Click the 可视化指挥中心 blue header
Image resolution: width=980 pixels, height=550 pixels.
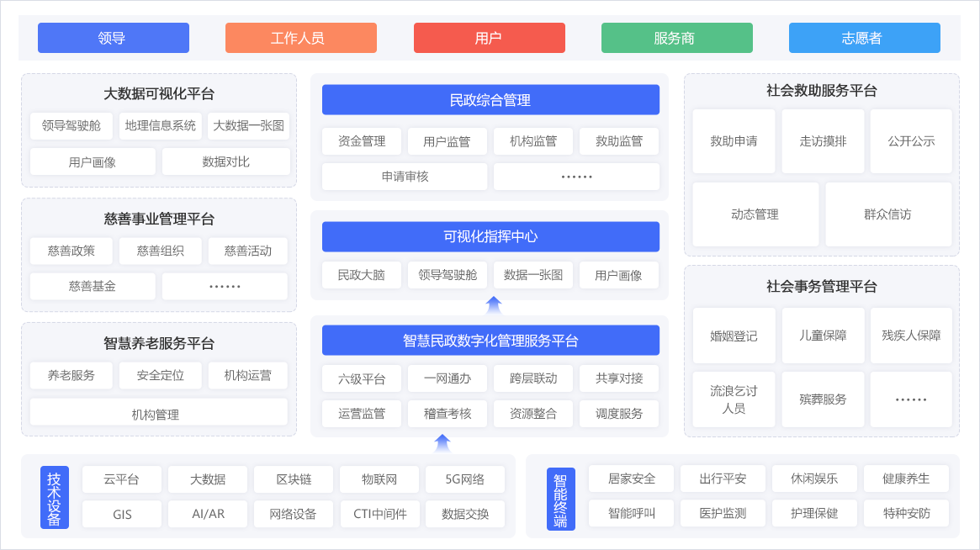(490, 236)
